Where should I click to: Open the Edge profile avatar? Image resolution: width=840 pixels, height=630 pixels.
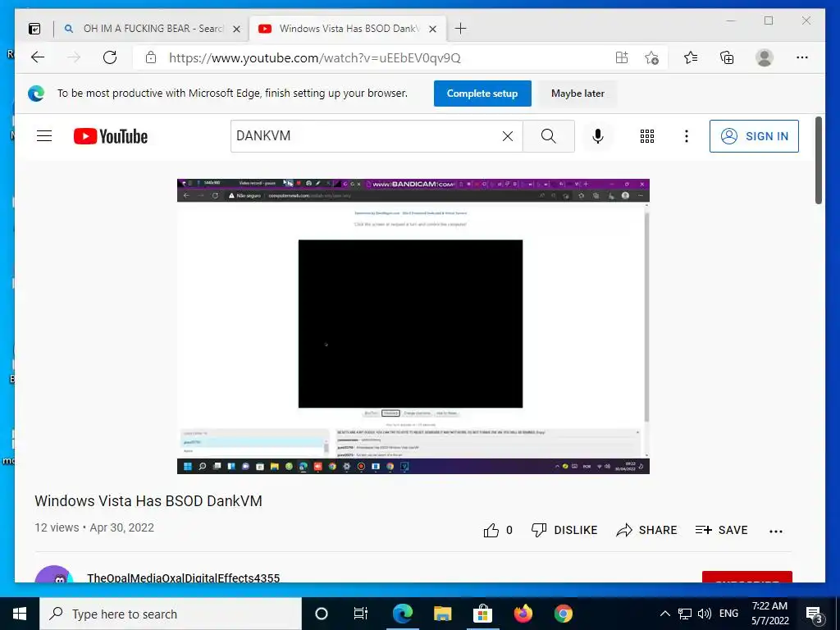pos(765,57)
